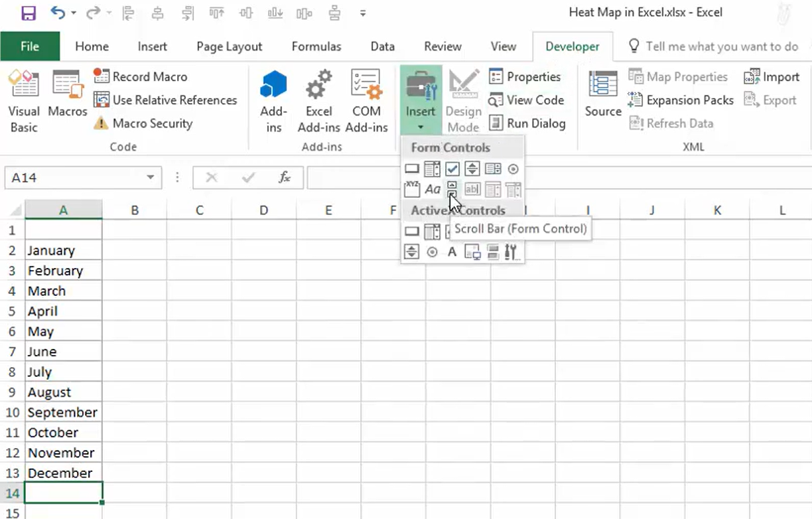Click Run Dialog
The image size is (812, 519).
pos(527,123)
